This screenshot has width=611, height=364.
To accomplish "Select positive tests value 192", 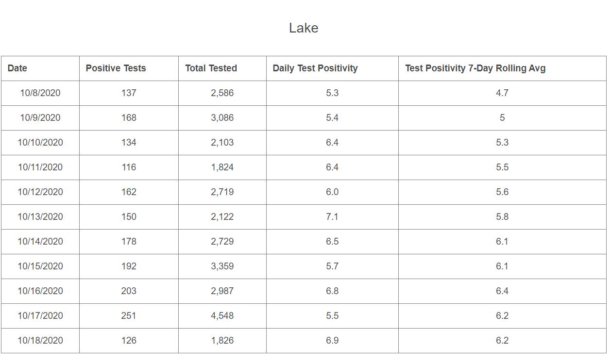I will tap(129, 266).
